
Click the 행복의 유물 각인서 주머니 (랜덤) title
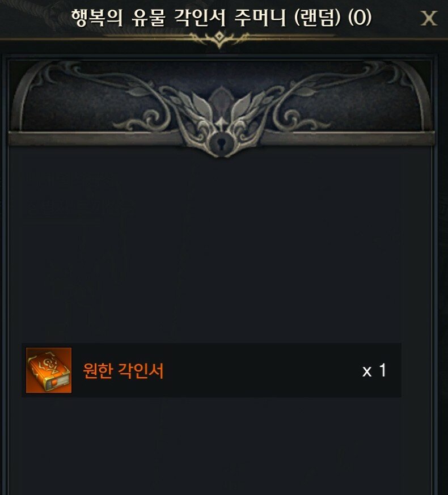(x=206, y=18)
